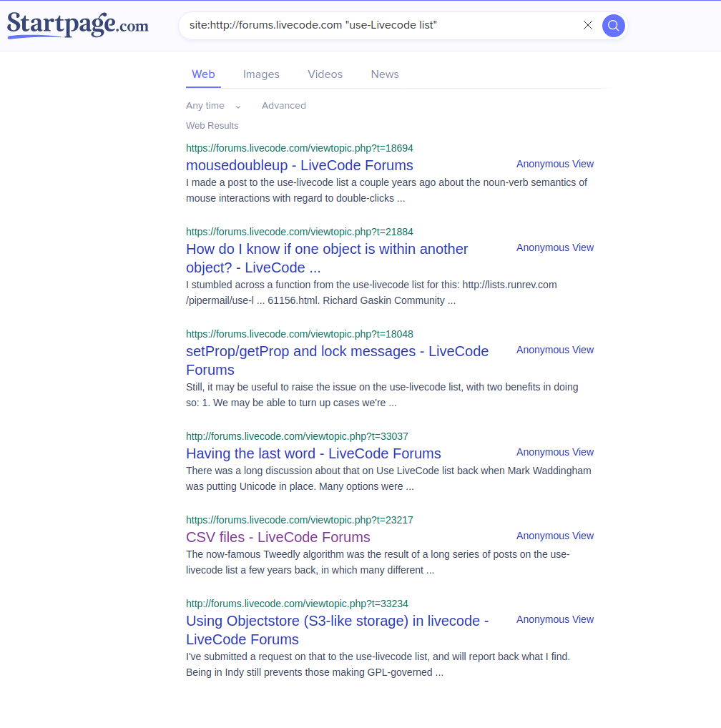Open Anonymous View for the CSV files result
Viewport: 721px width, 728px height.
pos(555,536)
